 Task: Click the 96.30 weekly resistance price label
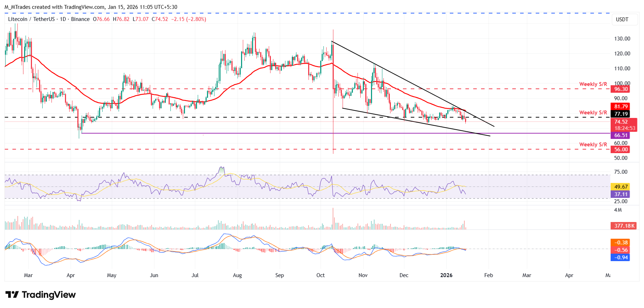point(621,89)
